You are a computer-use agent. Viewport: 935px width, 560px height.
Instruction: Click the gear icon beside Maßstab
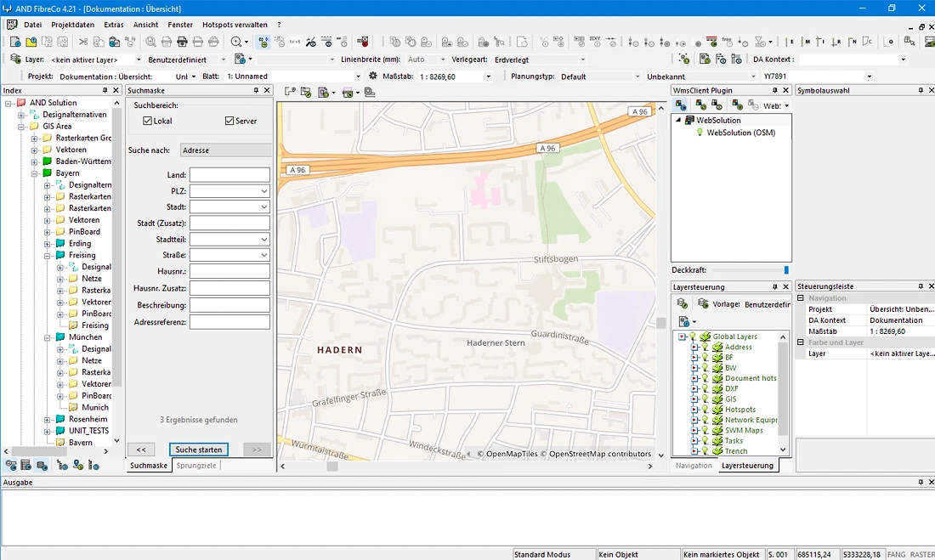[372, 76]
